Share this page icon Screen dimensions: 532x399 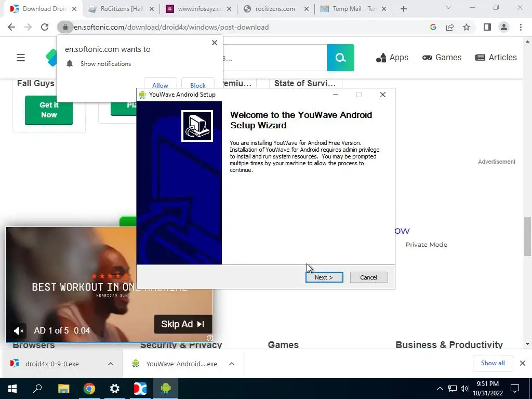tap(450, 27)
